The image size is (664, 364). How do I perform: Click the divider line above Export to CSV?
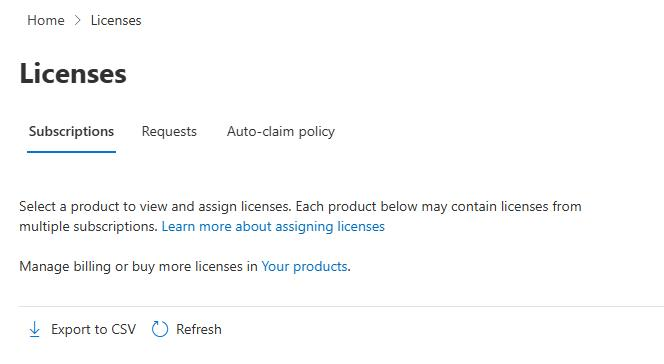(x=341, y=306)
